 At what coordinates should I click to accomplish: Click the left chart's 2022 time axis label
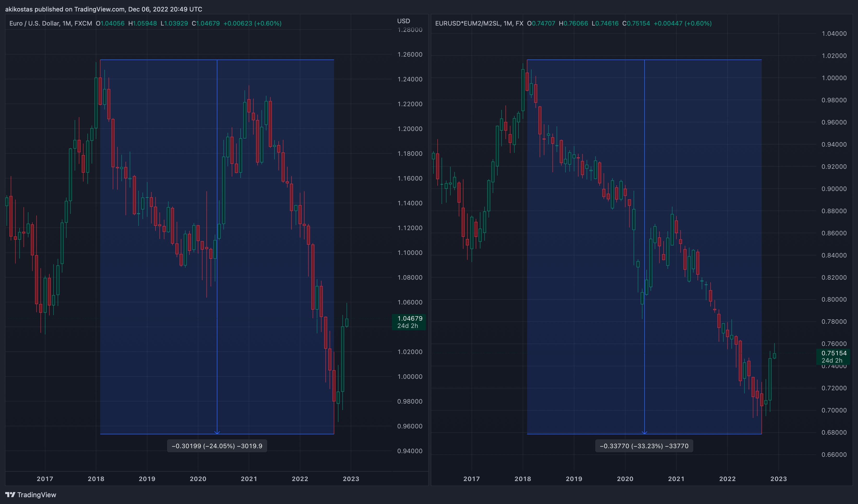pyautogui.click(x=300, y=479)
